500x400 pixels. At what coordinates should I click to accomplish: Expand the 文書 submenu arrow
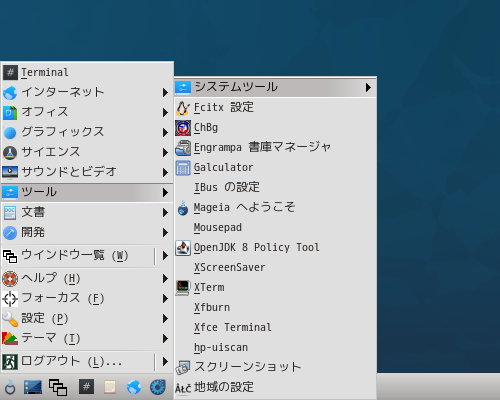click(165, 212)
